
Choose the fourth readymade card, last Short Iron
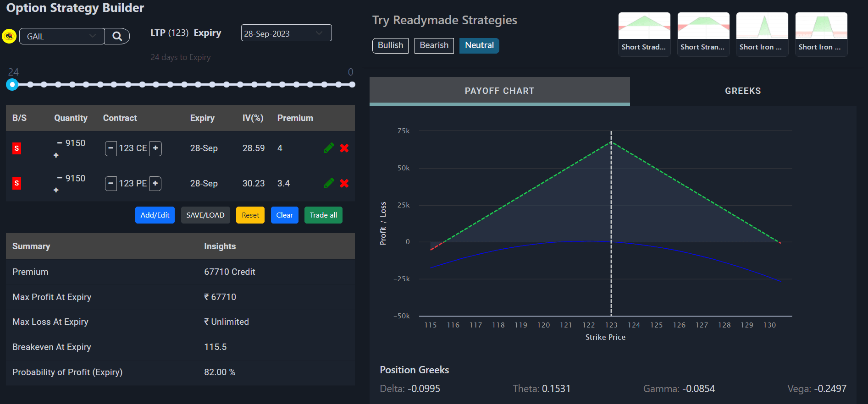pyautogui.click(x=821, y=34)
